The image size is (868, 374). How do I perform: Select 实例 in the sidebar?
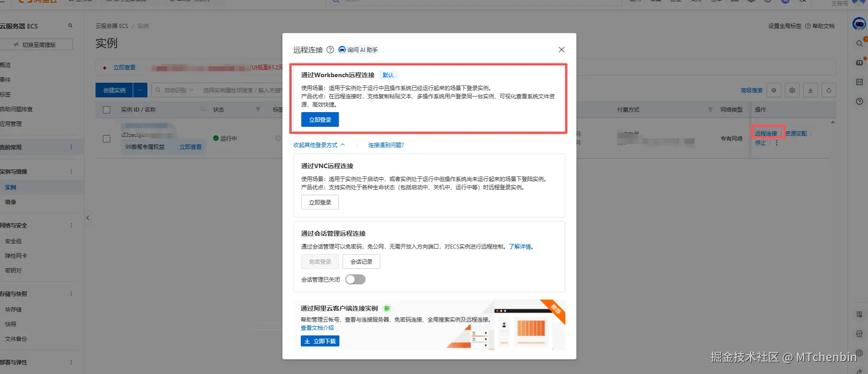click(11, 187)
